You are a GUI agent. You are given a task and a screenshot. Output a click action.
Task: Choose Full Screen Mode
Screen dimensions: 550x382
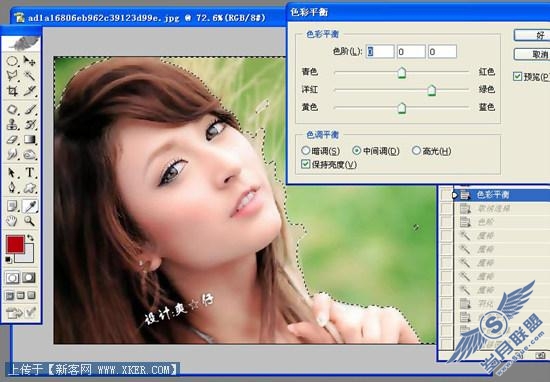click(32, 295)
